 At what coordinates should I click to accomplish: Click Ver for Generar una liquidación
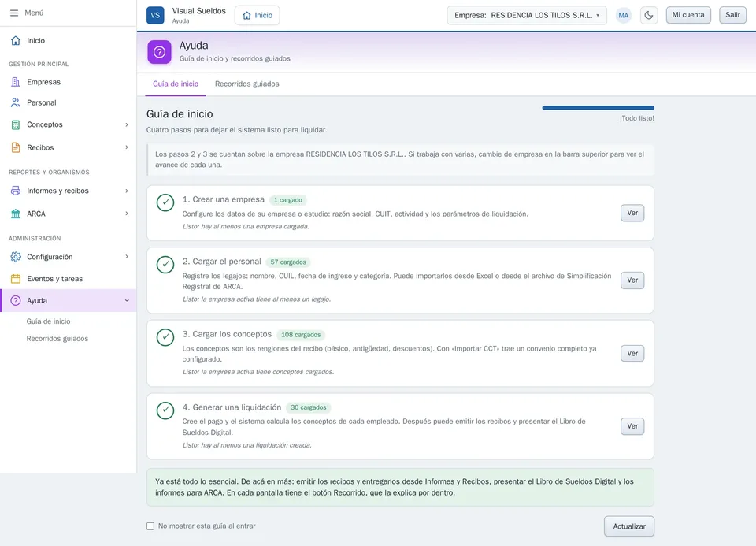(x=632, y=426)
